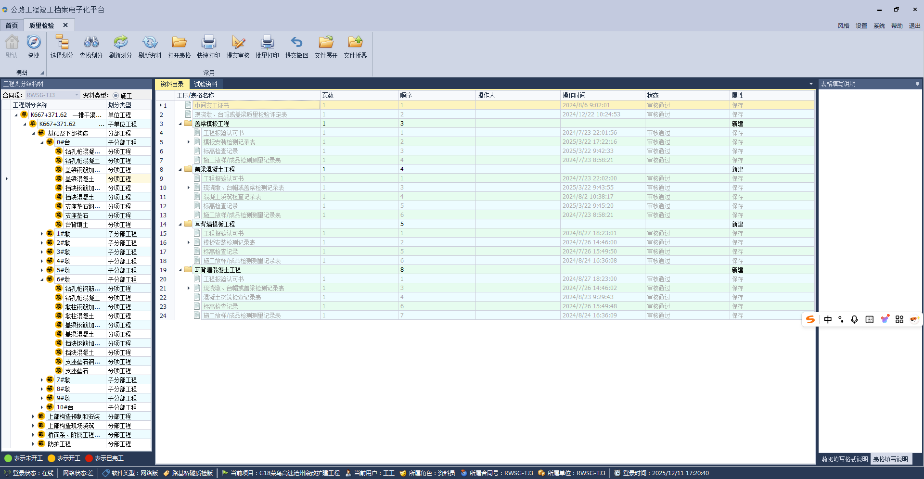The width and height of the screenshot is (924, 479).
Task: Click the hierarchy tree icon in toolbar
Action: (x=61, y=42)
